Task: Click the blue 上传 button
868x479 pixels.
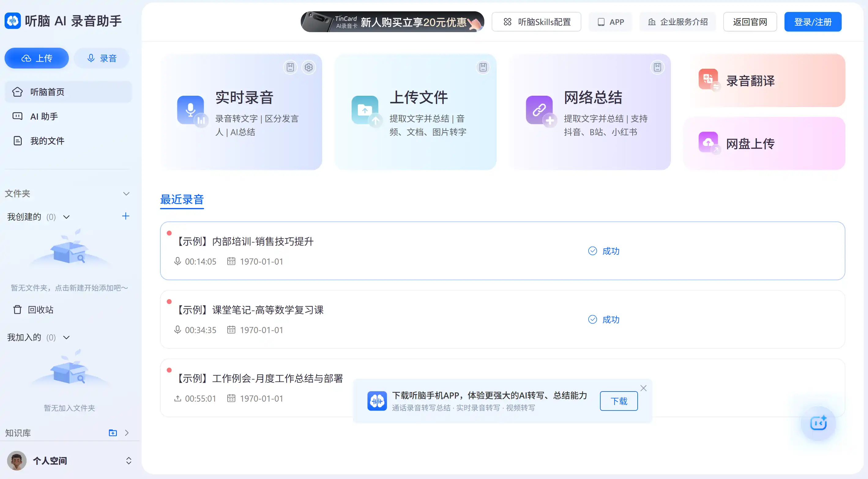Action: coord(36,58)
